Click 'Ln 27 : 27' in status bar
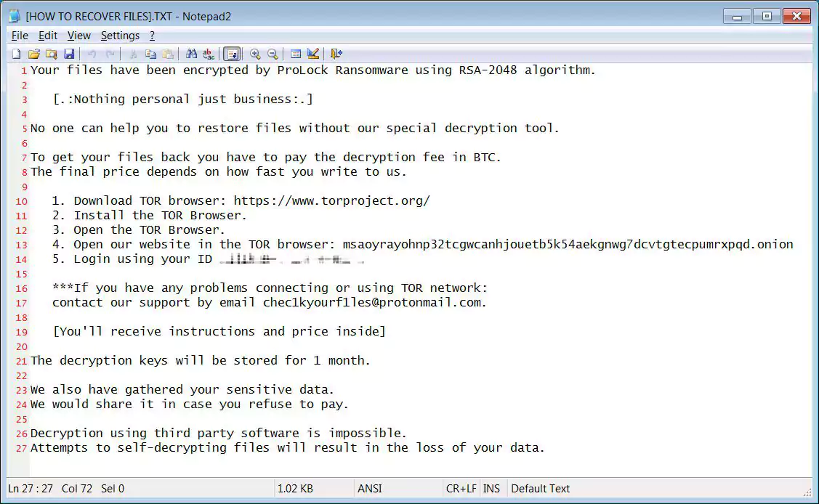This screenshot has height=504, width=819. point(31,488)
